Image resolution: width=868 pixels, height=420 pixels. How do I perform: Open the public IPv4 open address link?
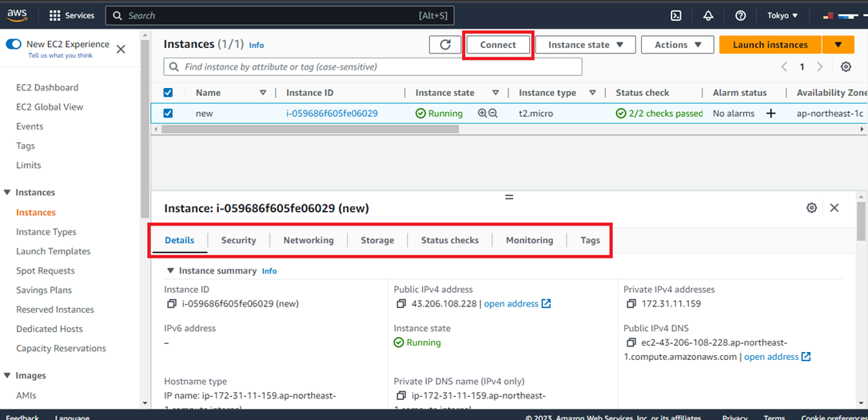tap(517, 304)
